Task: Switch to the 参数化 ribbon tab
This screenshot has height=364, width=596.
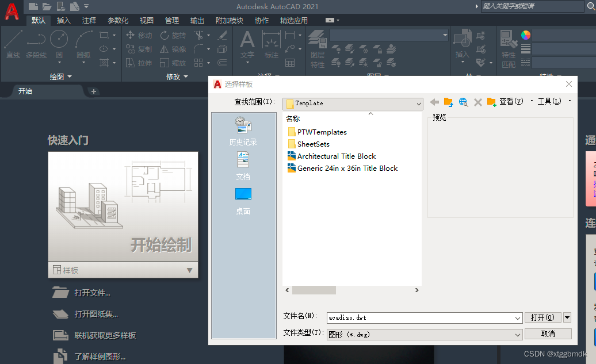Action: click(118, 21)
